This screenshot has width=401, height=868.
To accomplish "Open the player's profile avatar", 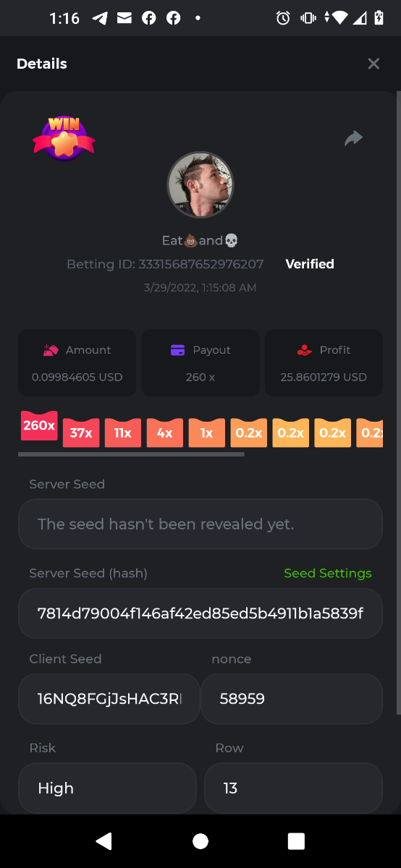I will coord(200,184).
